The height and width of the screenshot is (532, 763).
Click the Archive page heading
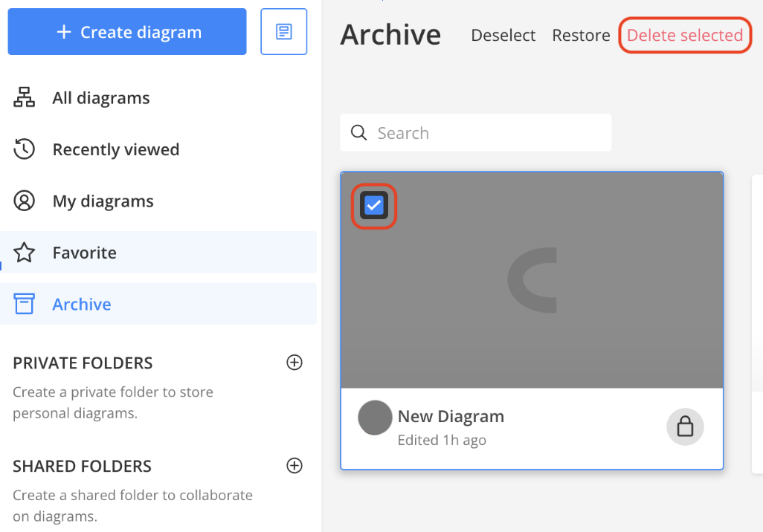pos(390,34)
